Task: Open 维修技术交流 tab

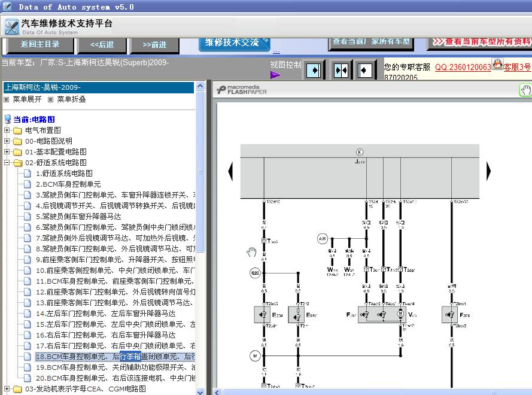Action: pos(234,44)
